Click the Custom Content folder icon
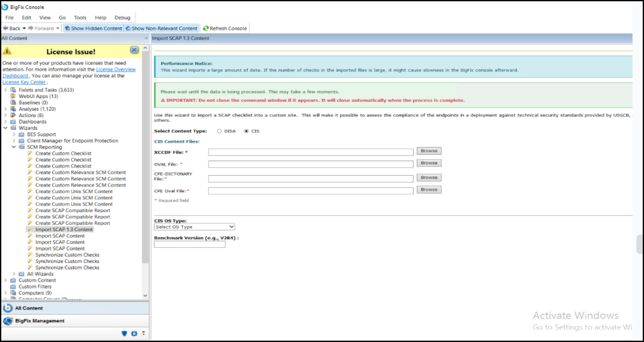Image resolution: width=644 pixels, height=342 pixels. click(x=13, y=280)
